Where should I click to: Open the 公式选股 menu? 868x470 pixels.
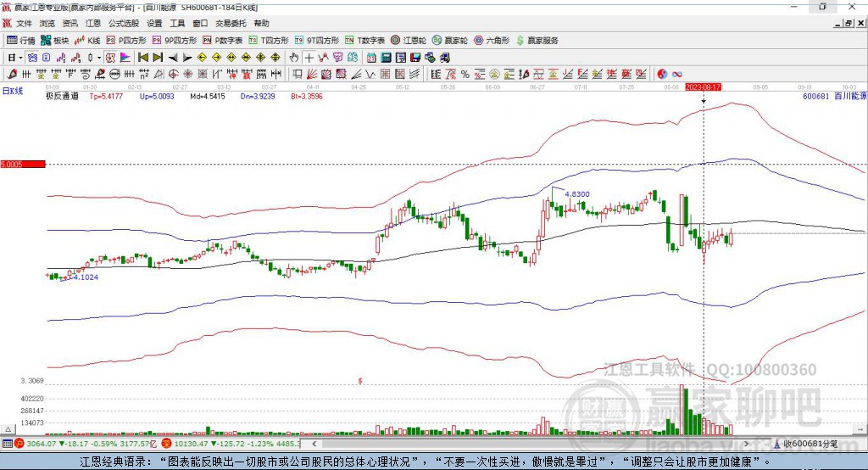tap(124, 23)
